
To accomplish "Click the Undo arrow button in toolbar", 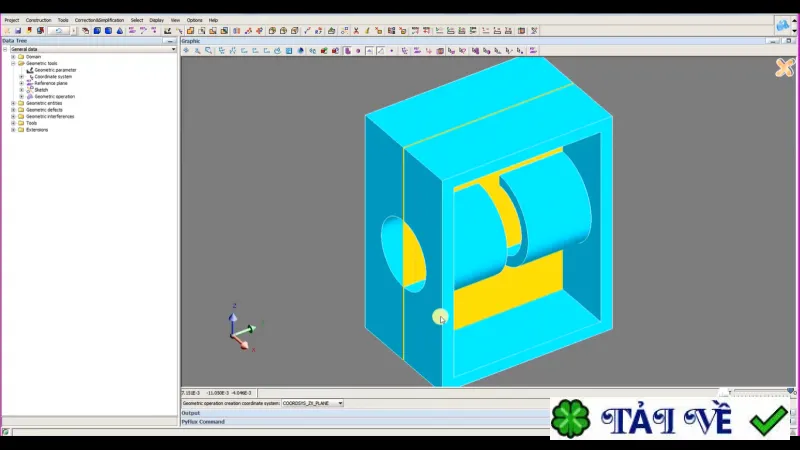I will pos(59,31).
